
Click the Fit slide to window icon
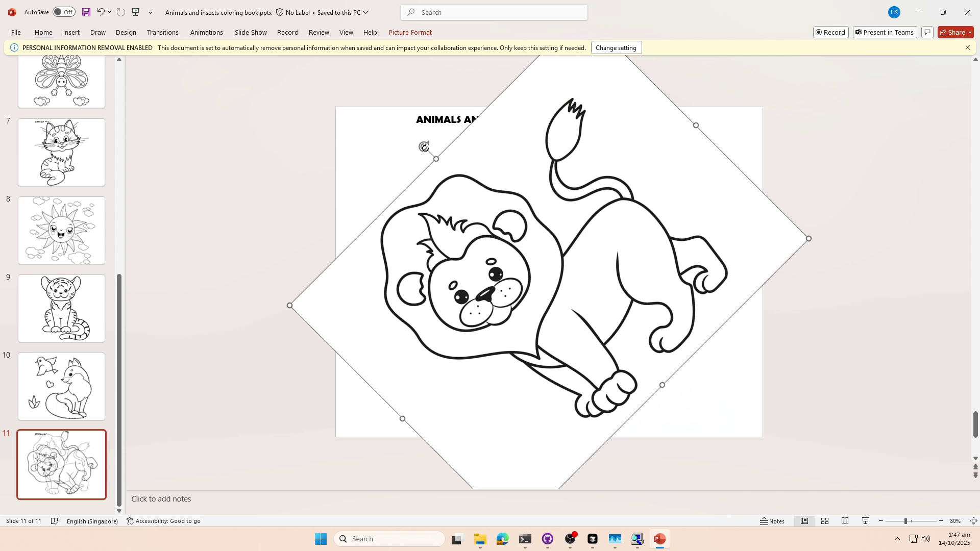974,521
